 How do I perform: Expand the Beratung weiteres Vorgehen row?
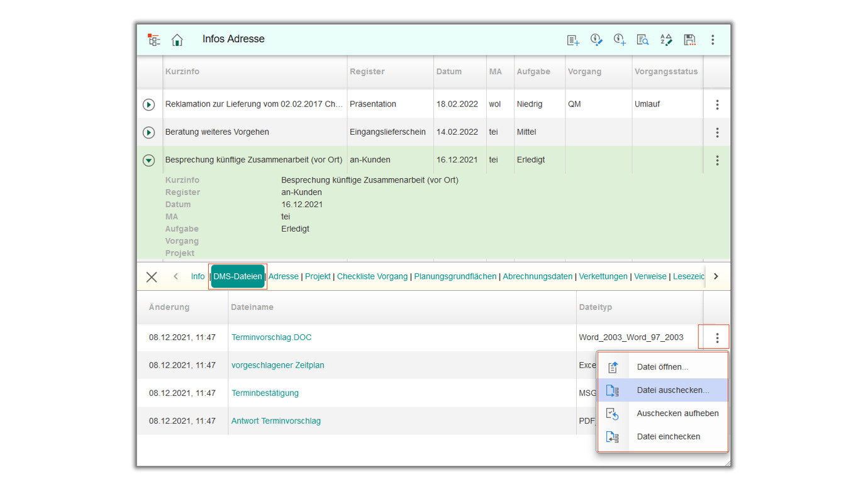pyautogui.click(x=149, y=132)
